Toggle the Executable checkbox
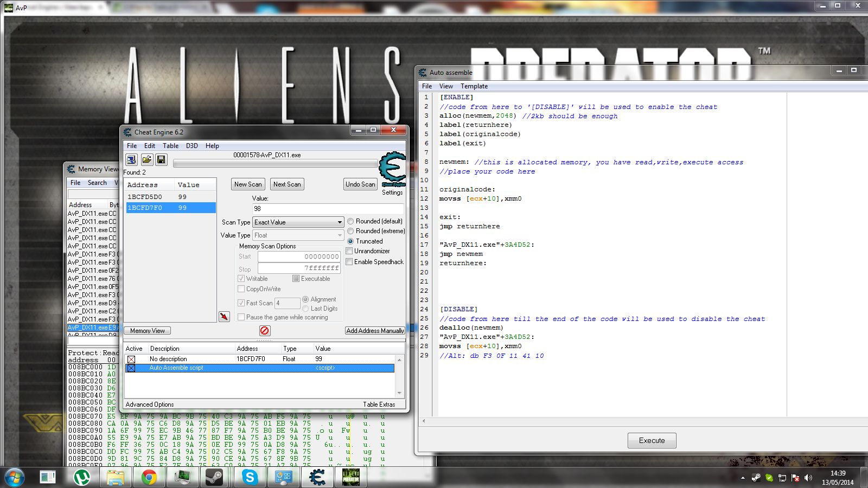Viewport: 868px width, 488px height. click(296, 279)
